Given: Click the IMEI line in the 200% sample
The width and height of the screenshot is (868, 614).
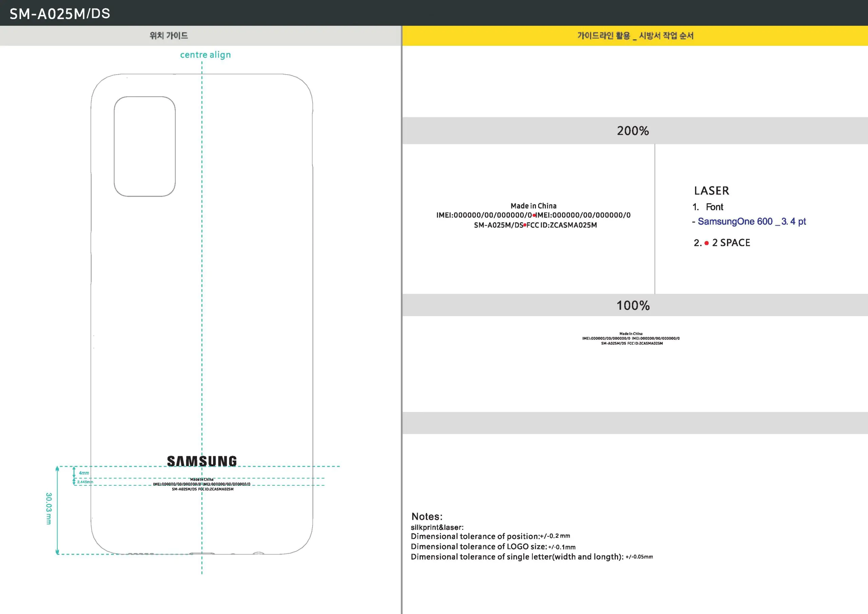Looking at the screenshot, I should tap(533, 215).
